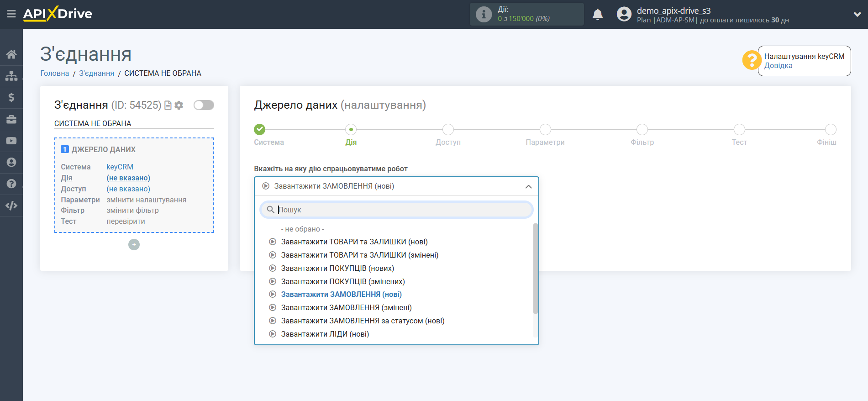This screenshot has height=401, width=868.
Task: Choose Завантажити ПОКУПЦІВ (змінених)
Action: [343, 282]
